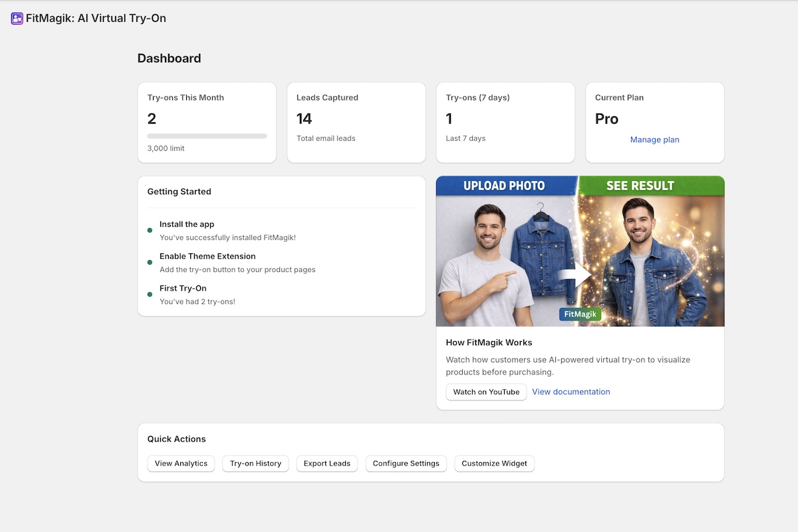Export the captured leads
The width and height of the screenshot is (798, 532).
coord(327,464)
